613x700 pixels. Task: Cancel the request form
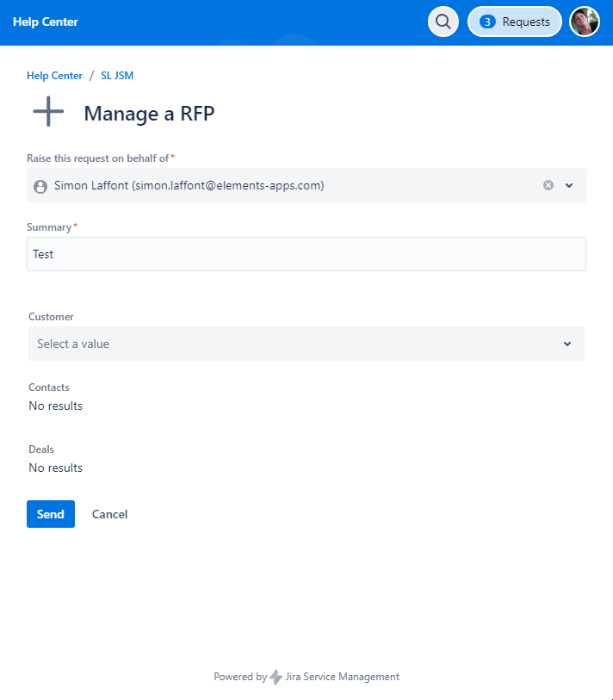coord(109,514)
